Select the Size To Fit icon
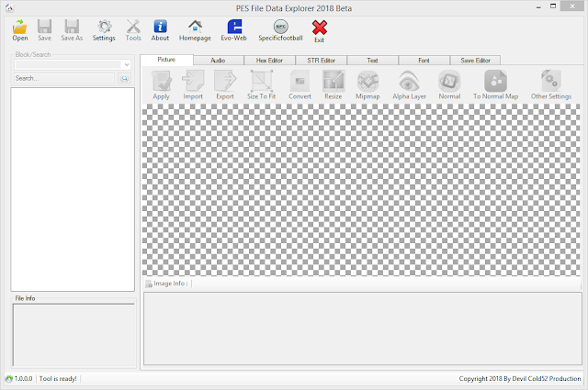The image size is (588, 390). [261, 81]
